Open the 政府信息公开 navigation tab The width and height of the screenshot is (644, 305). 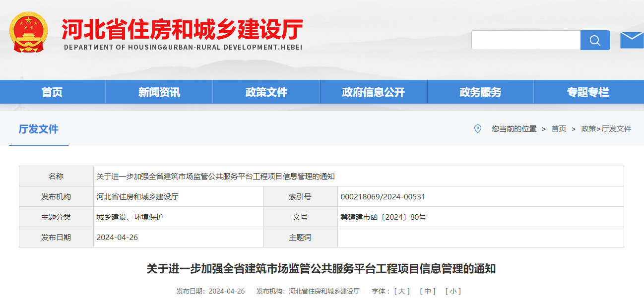[x=374, y=92]
